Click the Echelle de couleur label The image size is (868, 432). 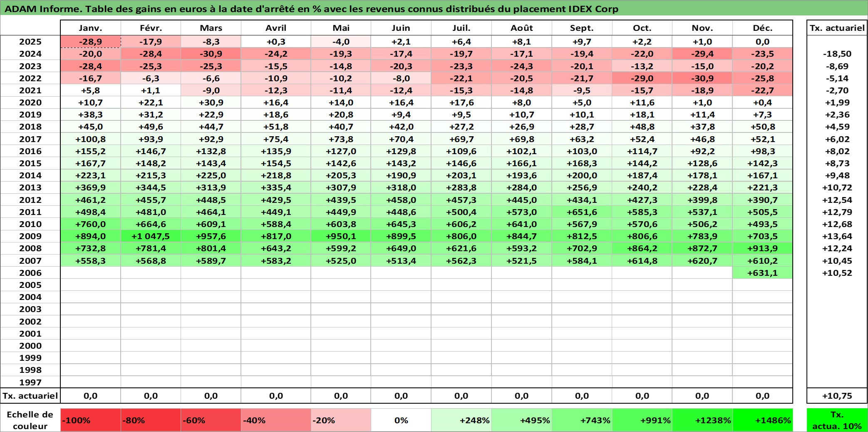[30, 420]
